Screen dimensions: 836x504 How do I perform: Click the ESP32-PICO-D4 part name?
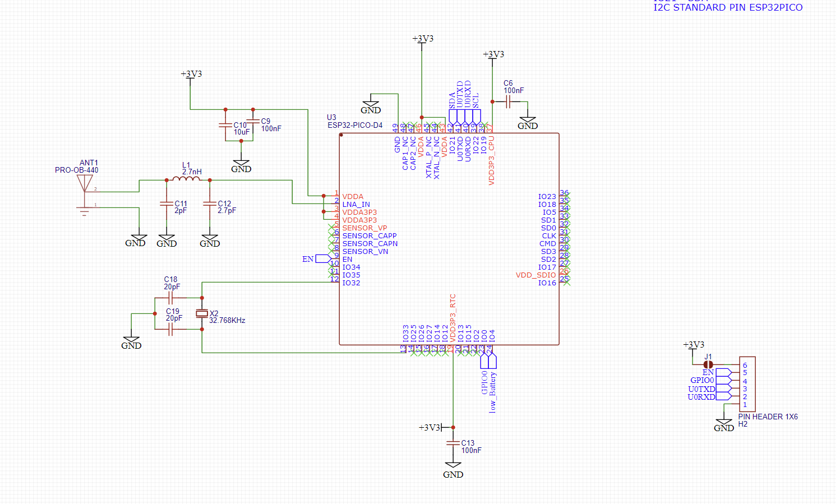click(355, 125)
